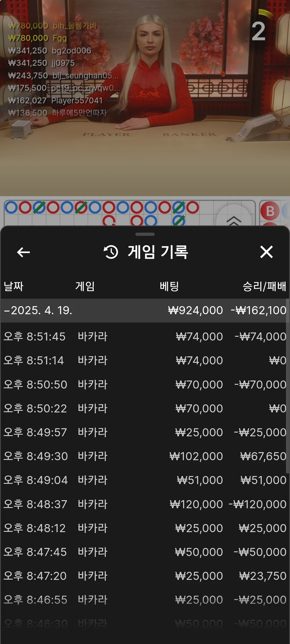
Task: Select the 오후 8:48:37 ₩120,000 bet row
Action: pos(145,504)
